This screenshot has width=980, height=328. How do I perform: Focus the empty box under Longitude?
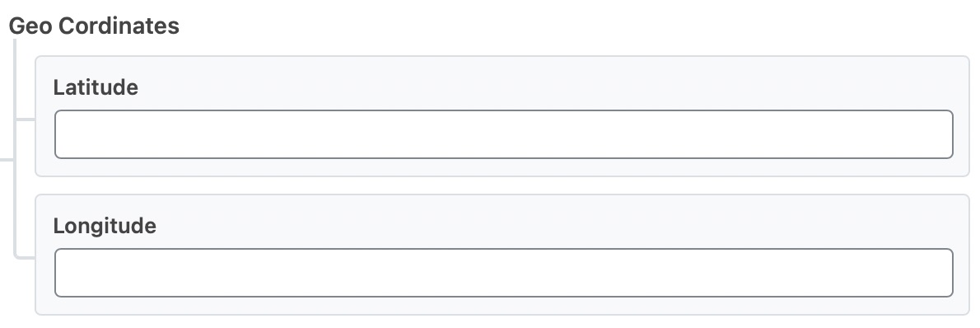(504, 272)
